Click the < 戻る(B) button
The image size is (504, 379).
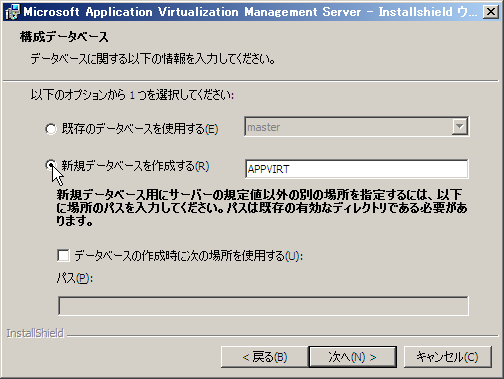(265, 357)
